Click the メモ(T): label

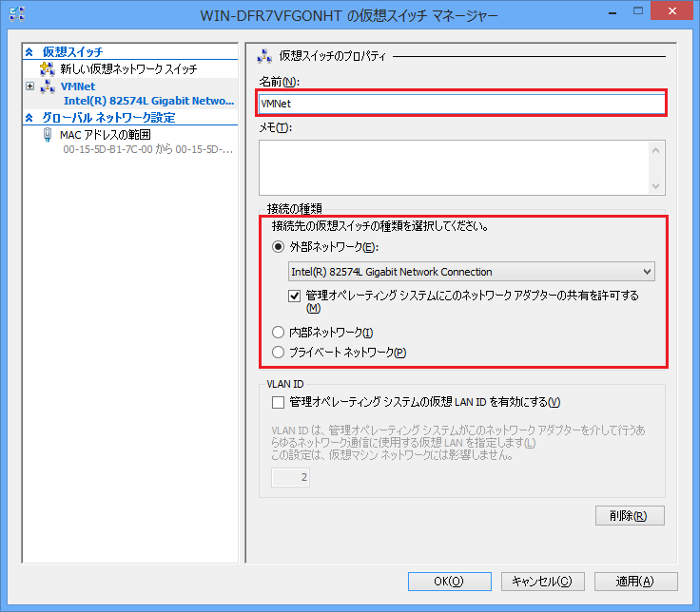[276, 127]
